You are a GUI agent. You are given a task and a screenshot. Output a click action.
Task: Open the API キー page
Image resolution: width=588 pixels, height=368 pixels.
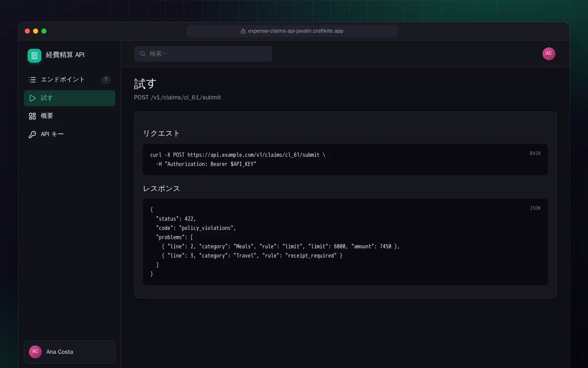tap(69, 134)
